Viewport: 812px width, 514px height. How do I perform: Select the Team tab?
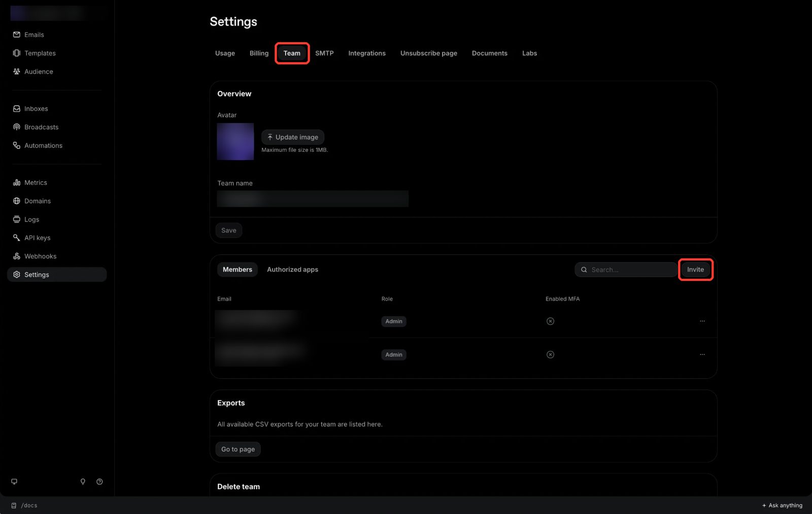(x=292, y=53)
